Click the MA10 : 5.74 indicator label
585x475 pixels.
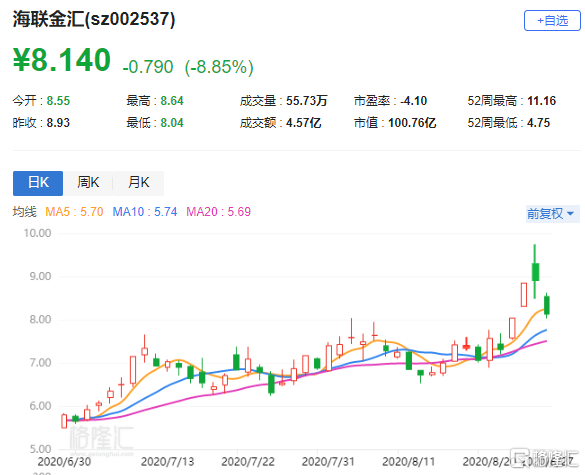[145, 212]
